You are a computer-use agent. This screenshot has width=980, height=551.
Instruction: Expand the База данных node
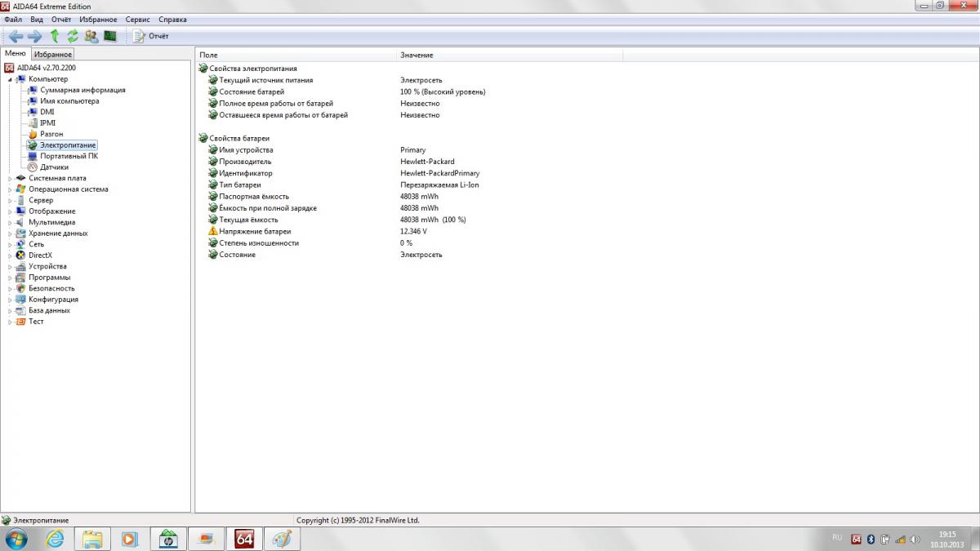click(11, 310)
